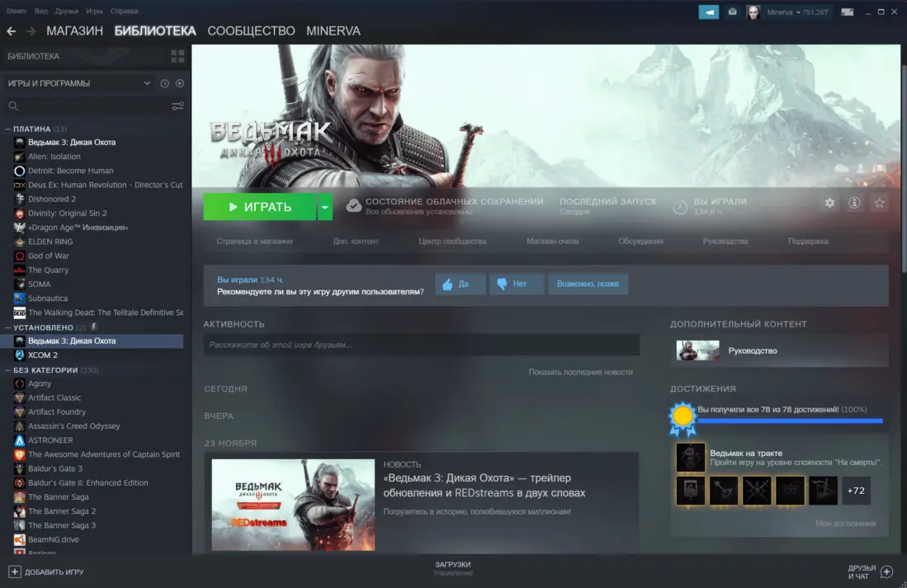Click cloud save status icon

pyautogui.click(x=353, y=205)
